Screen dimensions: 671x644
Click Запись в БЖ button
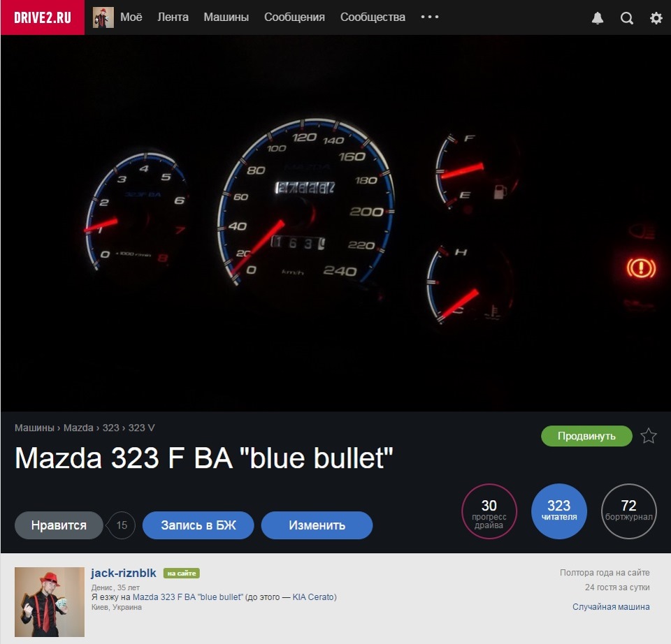point(198,525)
